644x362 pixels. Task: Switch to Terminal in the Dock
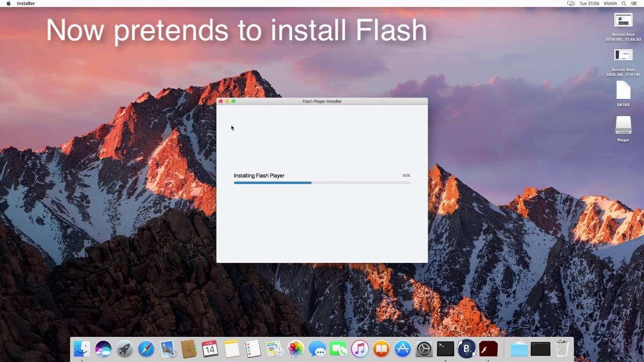point(445,348)
